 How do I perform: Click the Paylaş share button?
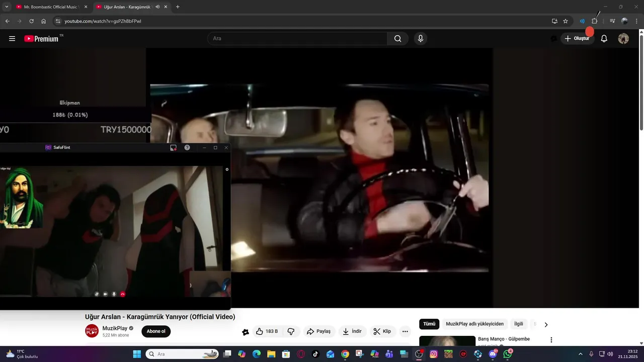pos(319,331)
